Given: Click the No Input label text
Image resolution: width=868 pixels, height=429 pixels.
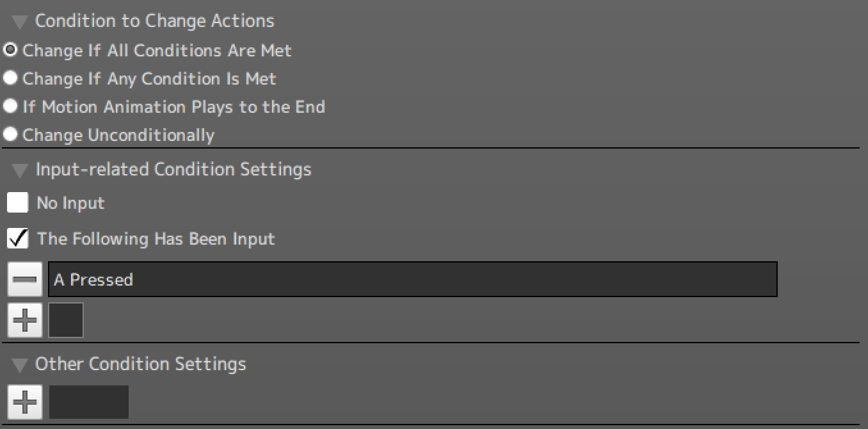Looking at the screenshot, I should coord(70,203).
